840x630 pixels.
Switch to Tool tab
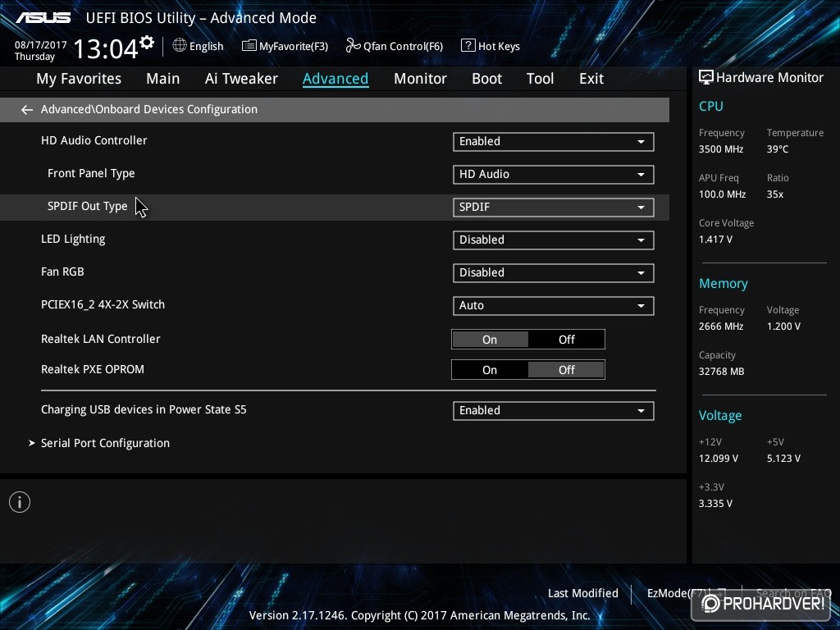pos(540,79)
